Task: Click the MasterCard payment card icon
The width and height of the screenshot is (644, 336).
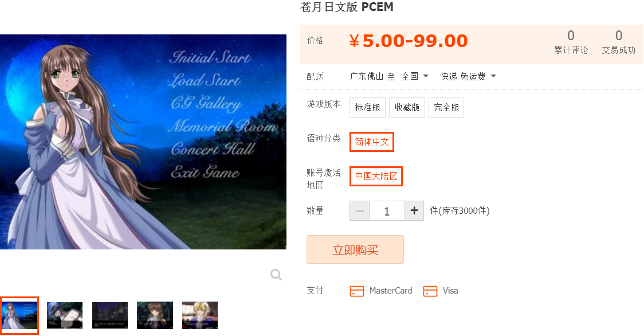Action: (x=357, y=291)
